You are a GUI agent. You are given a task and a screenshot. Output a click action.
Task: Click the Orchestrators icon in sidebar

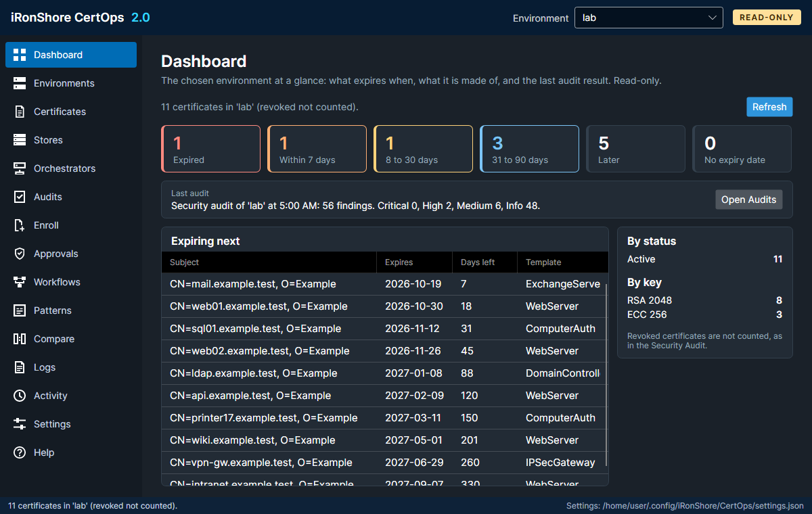(x=20, y=168)
